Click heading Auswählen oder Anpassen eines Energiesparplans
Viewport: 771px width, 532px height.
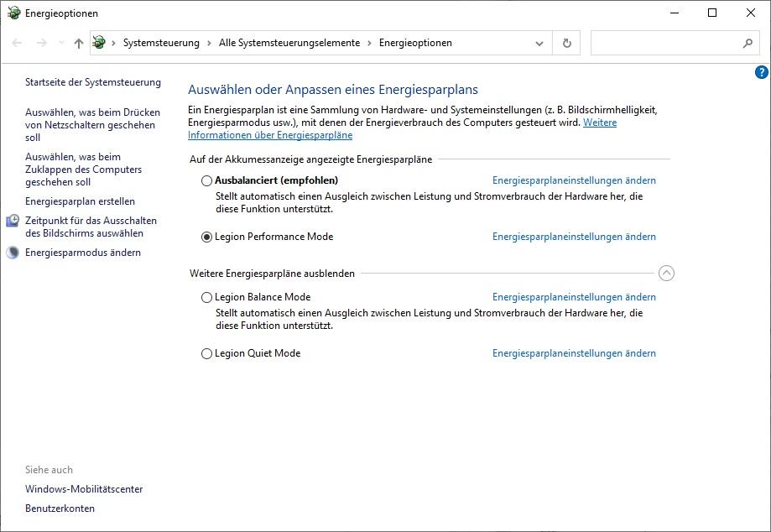click(333, 90)
